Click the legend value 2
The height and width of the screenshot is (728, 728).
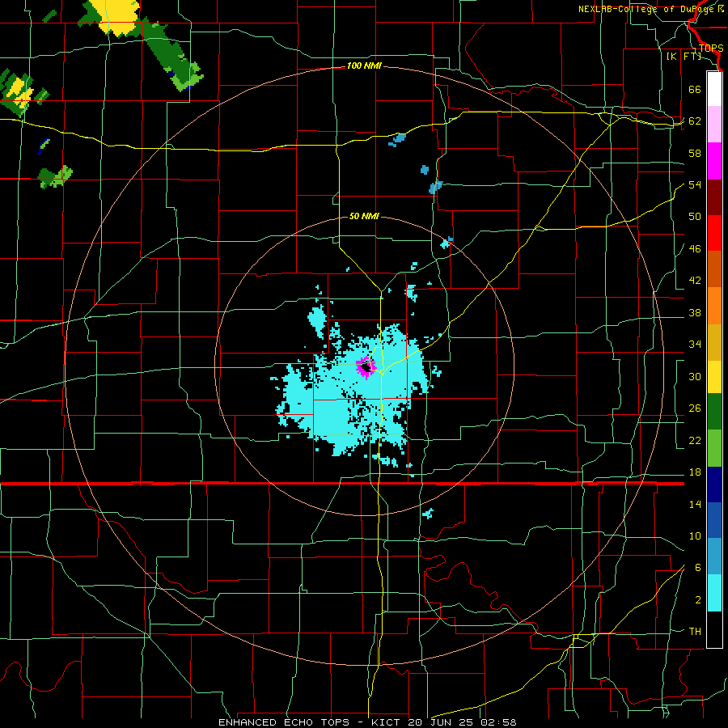697,600
